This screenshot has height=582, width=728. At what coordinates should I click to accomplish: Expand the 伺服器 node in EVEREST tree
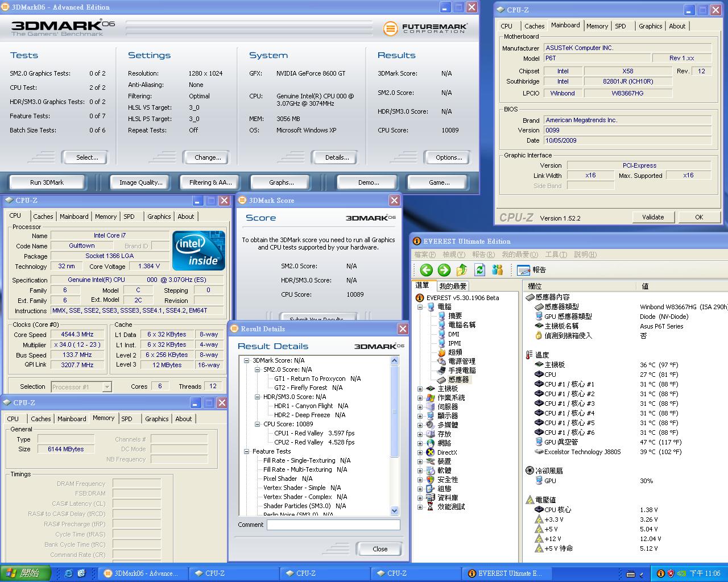click(420, 407)
